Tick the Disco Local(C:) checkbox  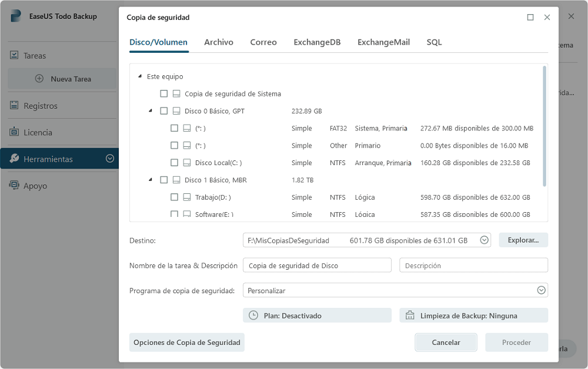coord(175,163)
